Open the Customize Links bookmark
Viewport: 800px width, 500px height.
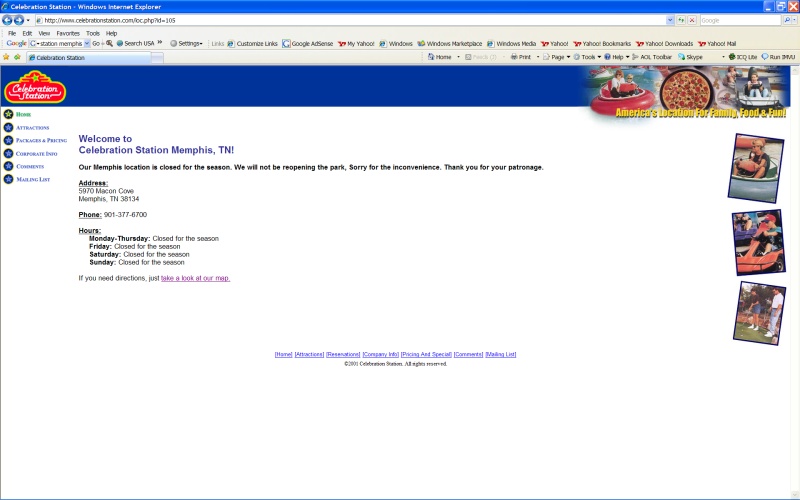coord(253,43)
